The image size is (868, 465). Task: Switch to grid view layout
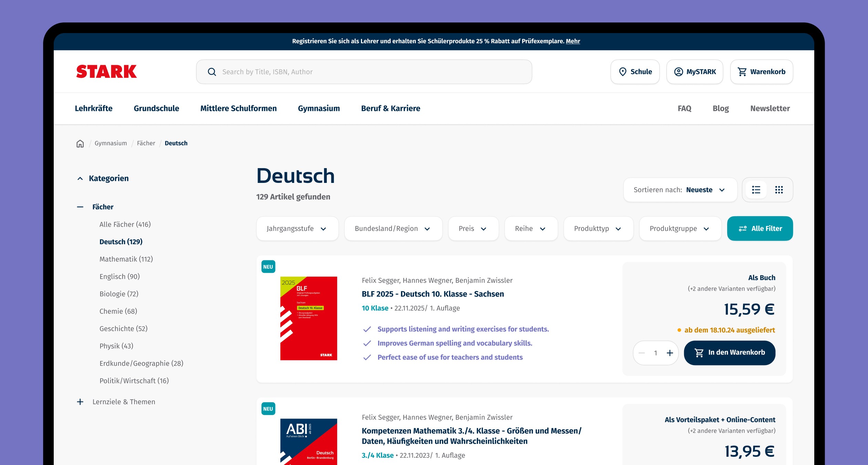(x=779, y=190)
